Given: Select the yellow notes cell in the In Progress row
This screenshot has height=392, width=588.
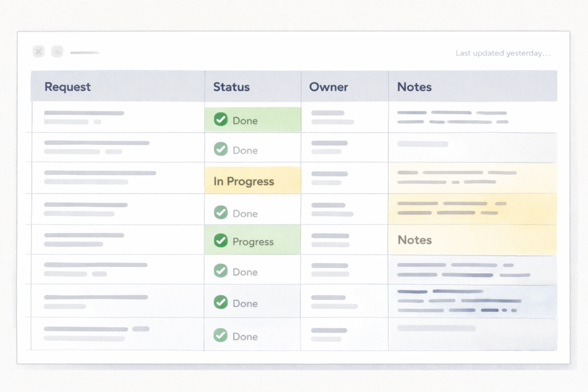Looking at the screenshot, I should [472, 177].
